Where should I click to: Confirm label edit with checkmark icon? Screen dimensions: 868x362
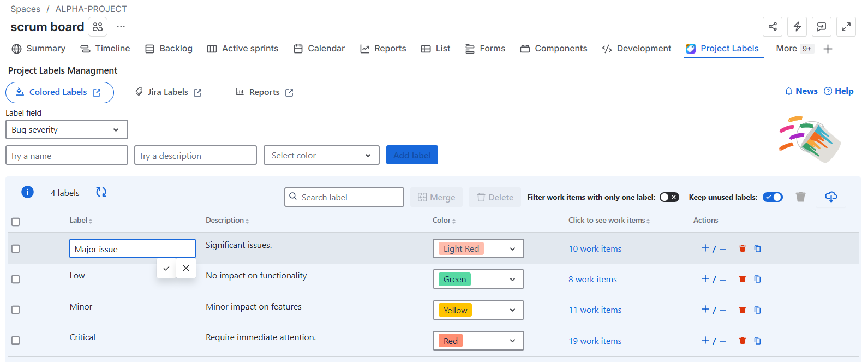coord(166,268)
